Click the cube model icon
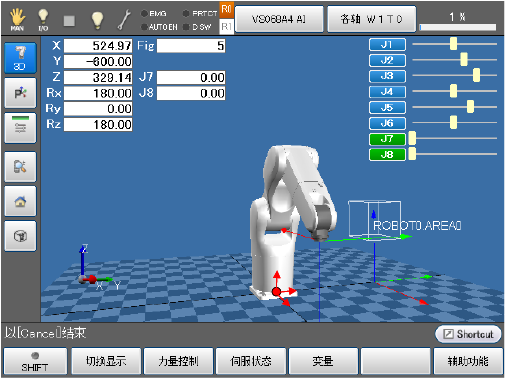The width and height of the screenshot is (505, 378). 20,236
